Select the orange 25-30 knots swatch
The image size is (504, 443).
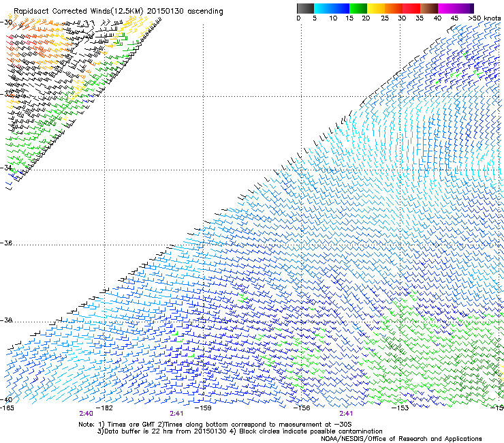pyautogui.click(x=394, y=8)
